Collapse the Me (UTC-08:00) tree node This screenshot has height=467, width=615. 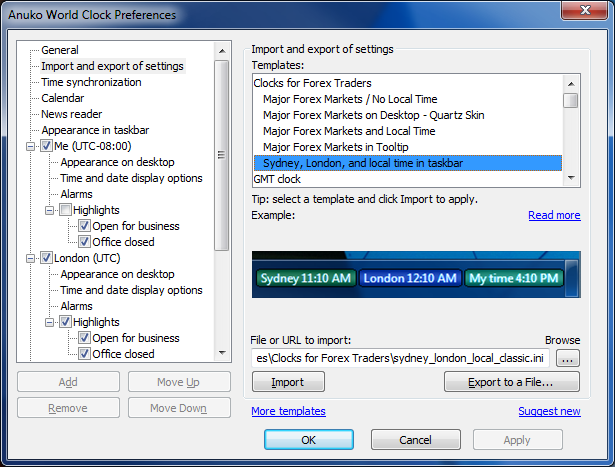tap(30, 146)
